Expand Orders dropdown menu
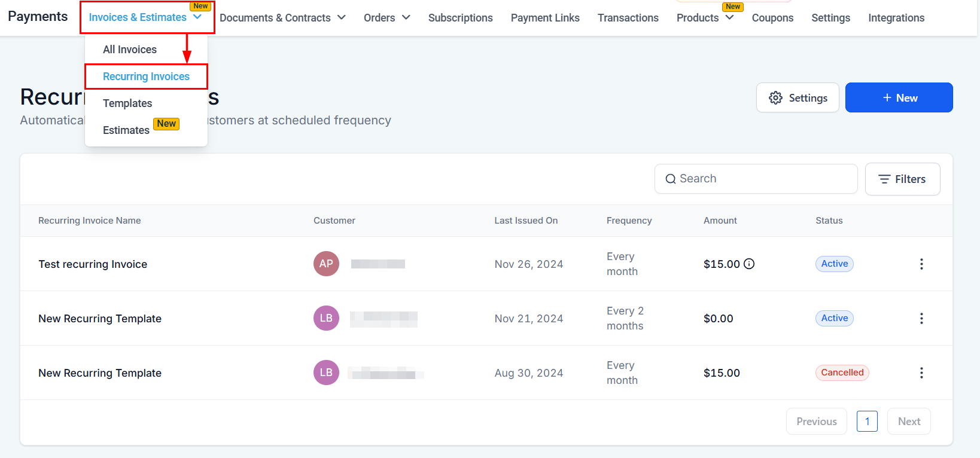980x458 pixels. coord(386,18)
